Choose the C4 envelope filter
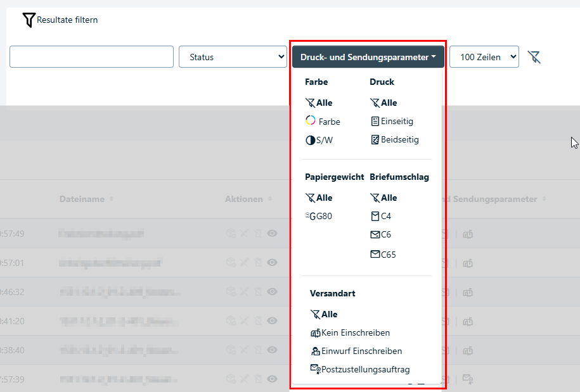 [x=380, y=216]
